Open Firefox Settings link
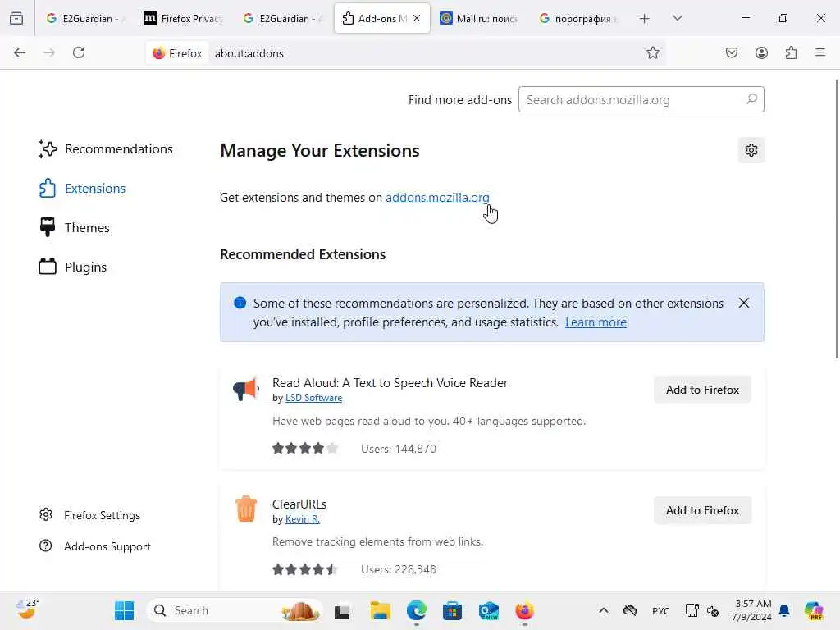Screen dimensions: 840x630 90,515
